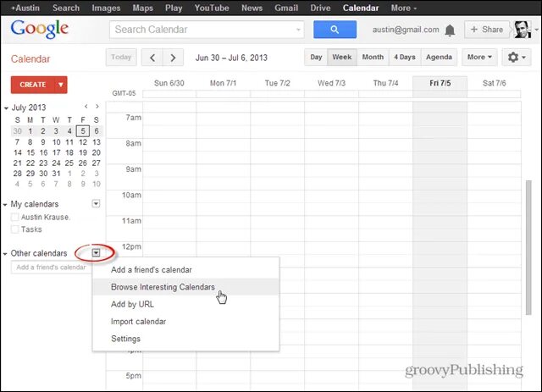
Task: Click the Add a friend's calendar field
Action: tap(51, 268)
